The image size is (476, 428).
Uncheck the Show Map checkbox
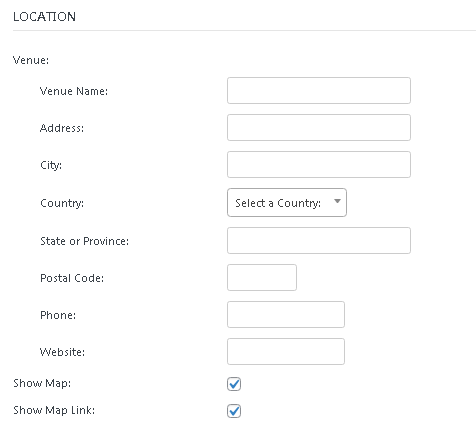tap(234, 384)
